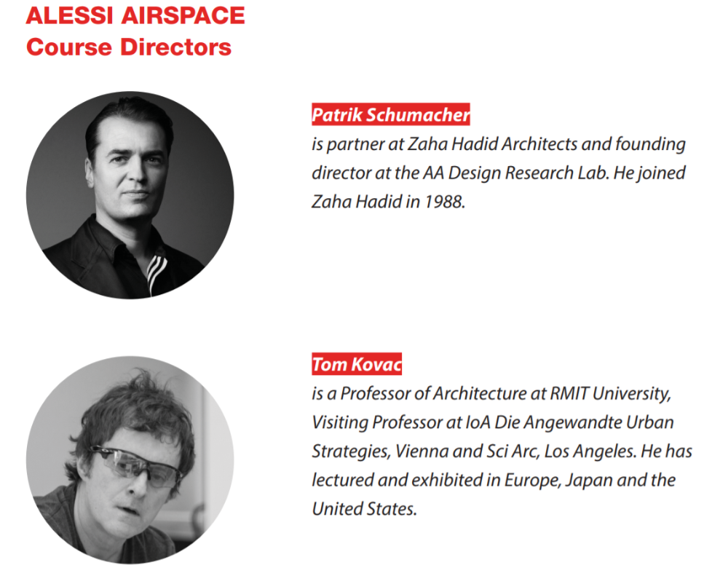Click RMIT University in Kovac's bio

(610, 393)
